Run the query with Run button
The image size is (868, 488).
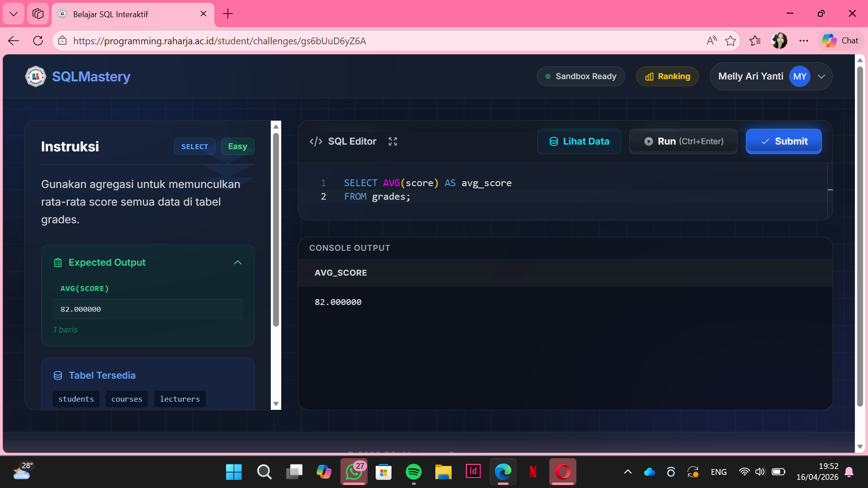click(683, 141)
